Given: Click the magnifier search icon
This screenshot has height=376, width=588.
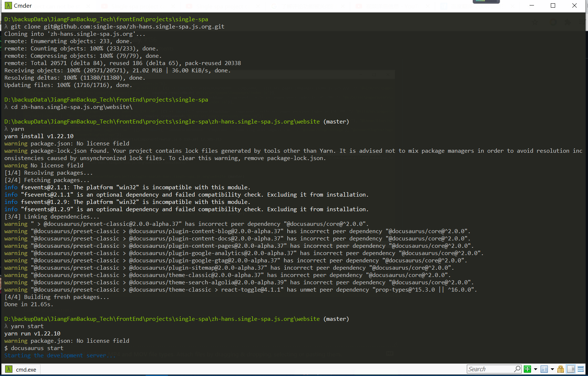Looking at the screenshot, I should (x=518, y=369).
